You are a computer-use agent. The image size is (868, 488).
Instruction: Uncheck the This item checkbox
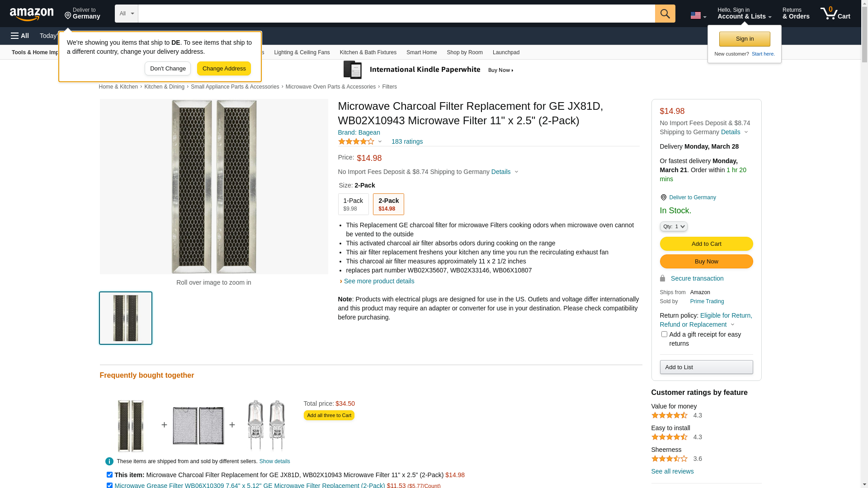(x=109, y=475)
